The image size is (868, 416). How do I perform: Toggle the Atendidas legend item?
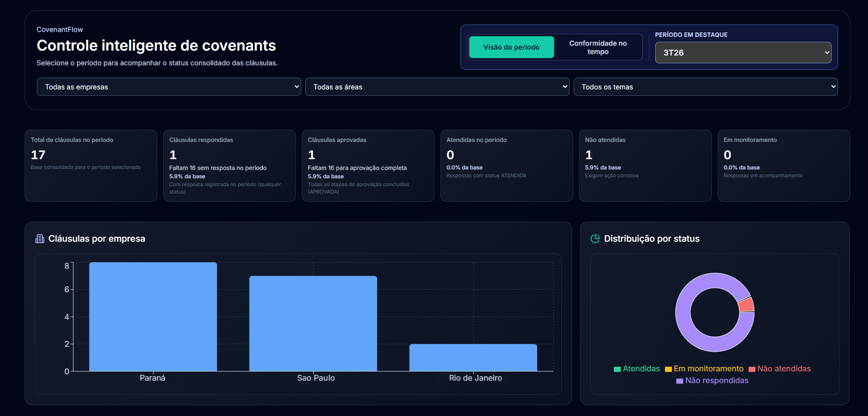point(637,369)
